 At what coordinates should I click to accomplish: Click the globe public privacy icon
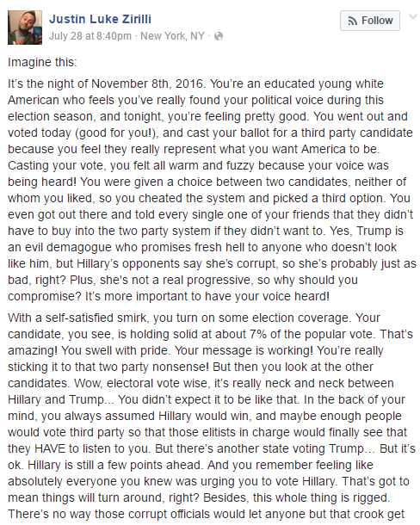(219, 36)
